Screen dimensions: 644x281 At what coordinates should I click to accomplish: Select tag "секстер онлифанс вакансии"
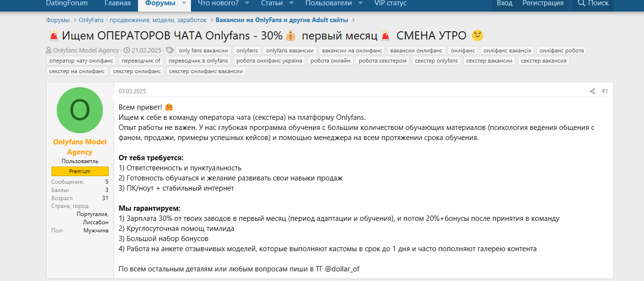(x=206, y=71)
